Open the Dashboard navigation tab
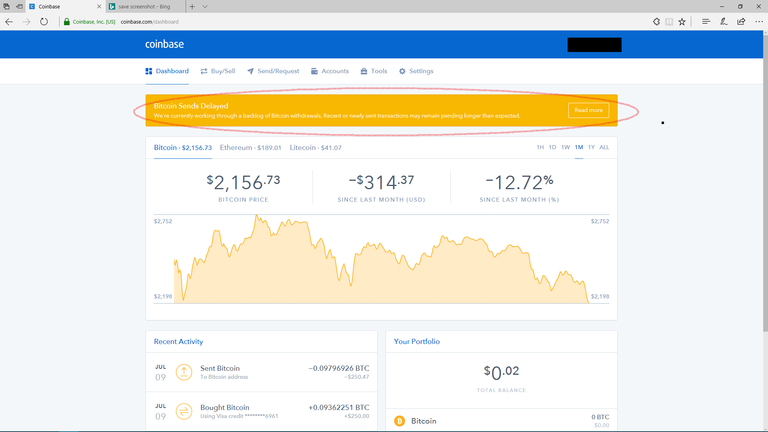Screen dimensions: 768x432 [167, 71]
